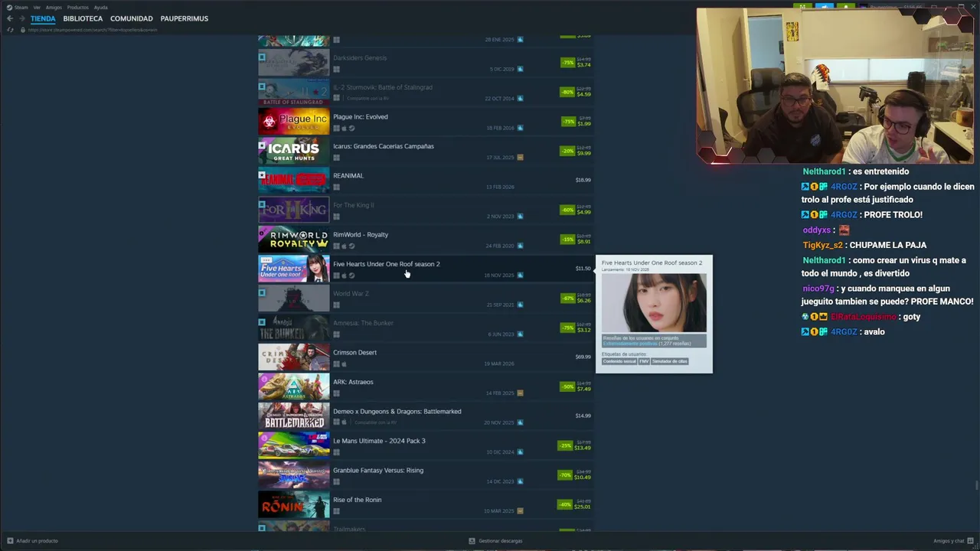Open Amnesia: The Bunker listing
This screenshot has width=980, height=551.
(426, 328)
